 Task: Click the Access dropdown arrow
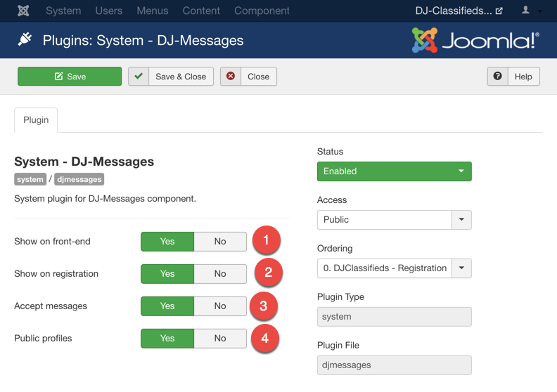pos(461,220)
